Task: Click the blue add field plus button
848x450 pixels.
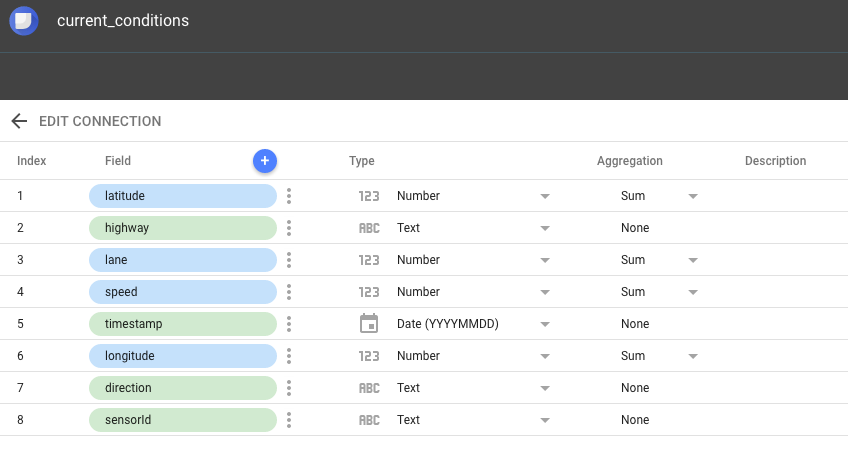Action: [265, 161]
